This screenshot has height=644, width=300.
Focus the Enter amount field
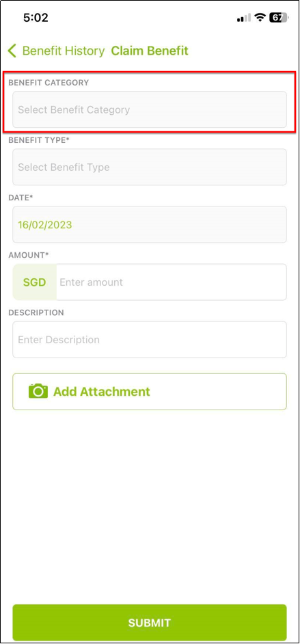tap(171, 282)
